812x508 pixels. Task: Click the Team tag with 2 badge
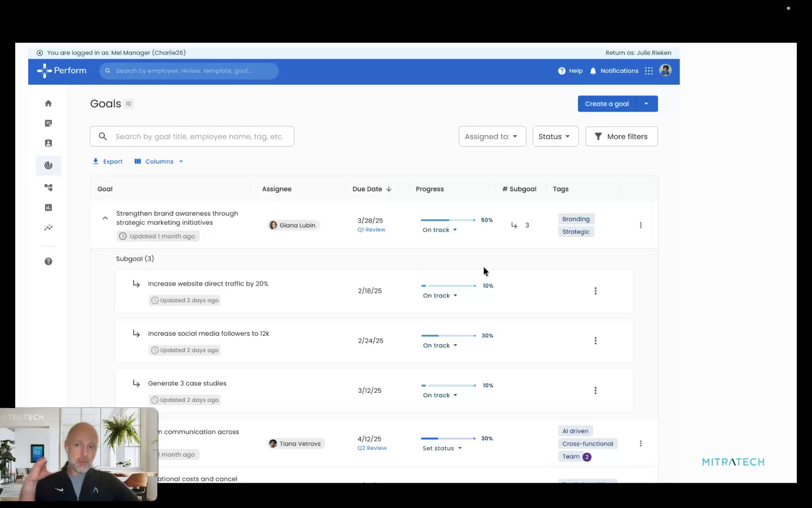tap(576, 457)
